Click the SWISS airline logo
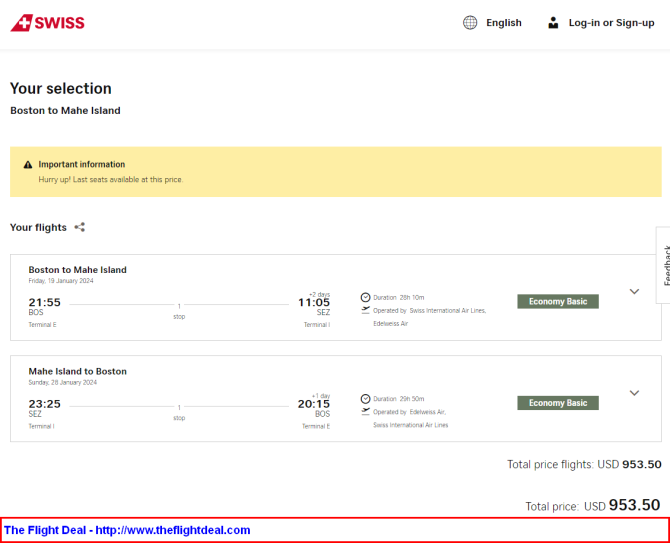Image resolution: width=670 pixels, height=543 pixels. point(47,23)
